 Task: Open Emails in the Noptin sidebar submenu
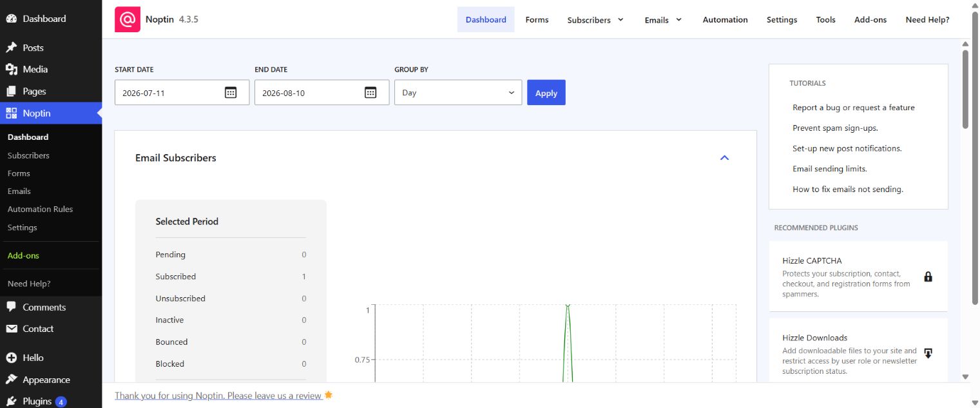19,191
